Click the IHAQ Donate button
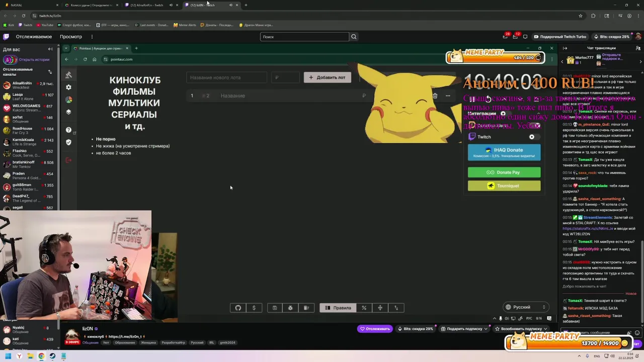 (x=504, y=152)
